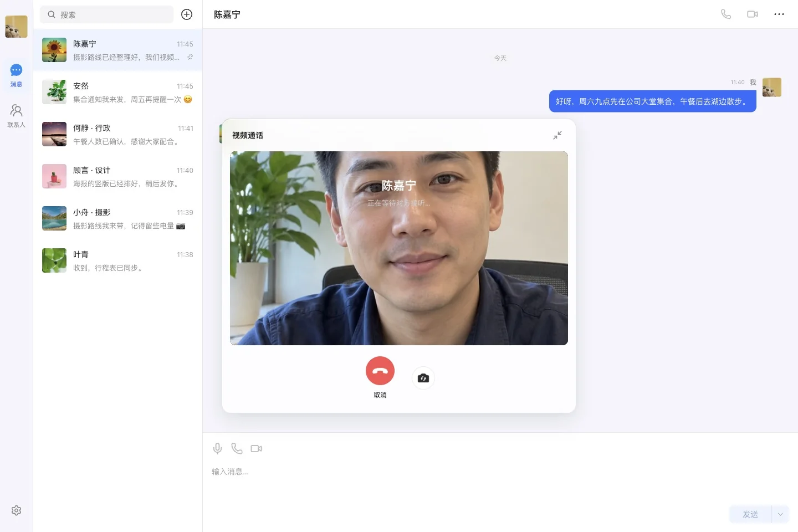Click the send button (发送)
This screenshot has width=798, height=532.
click(x=750, y=514)
